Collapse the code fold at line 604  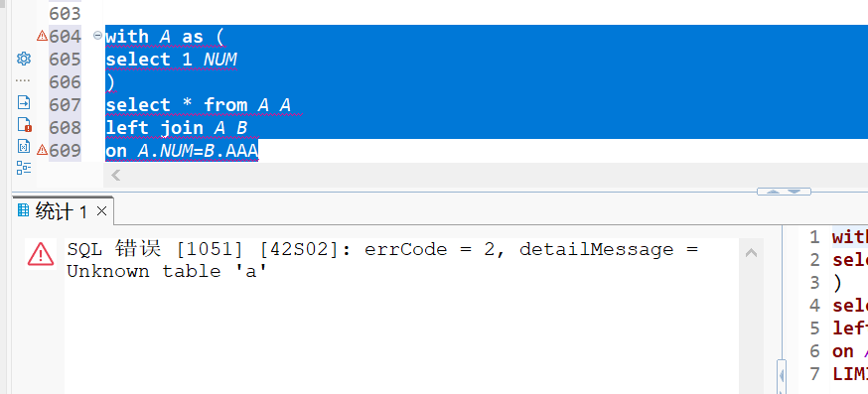click(98, 36)
